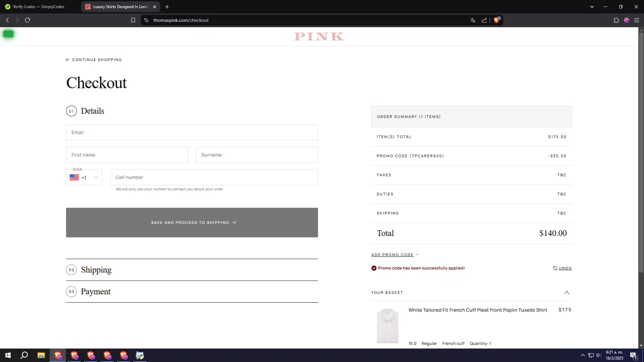This screenshot has height=362, width=644.
Task: Click the forward navigation arrow
Action: (17, 20)
